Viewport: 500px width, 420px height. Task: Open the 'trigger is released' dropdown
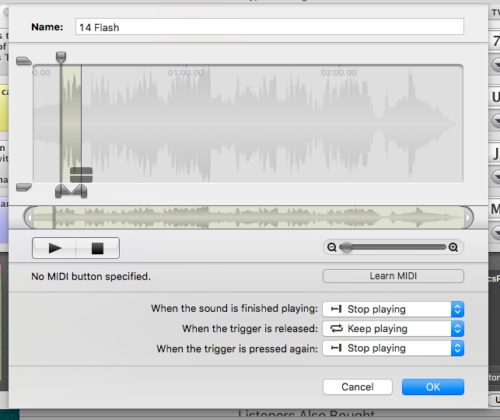(x=393, y=329)
